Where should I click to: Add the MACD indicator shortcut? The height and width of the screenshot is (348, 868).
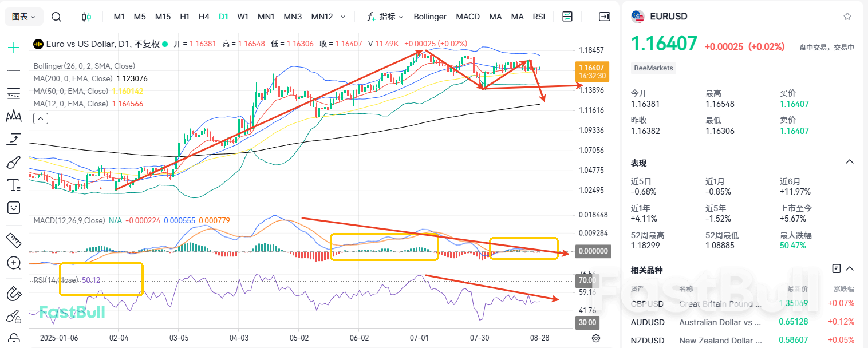point(468,17)
